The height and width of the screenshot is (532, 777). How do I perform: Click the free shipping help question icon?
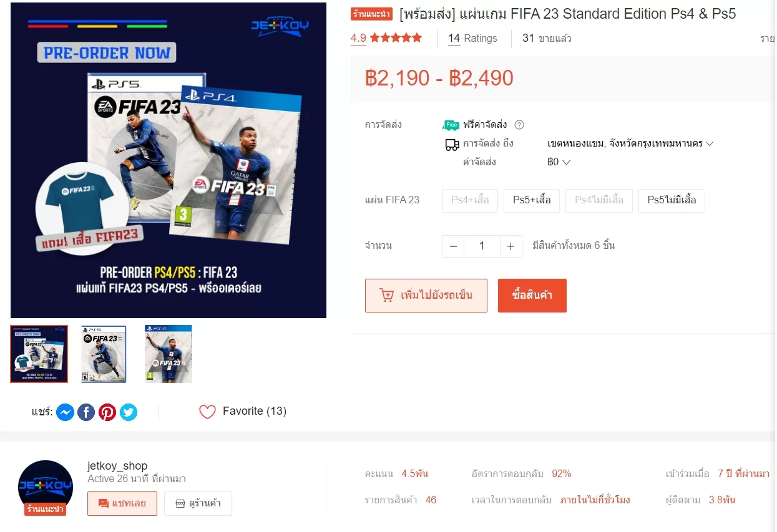point(519,125)
